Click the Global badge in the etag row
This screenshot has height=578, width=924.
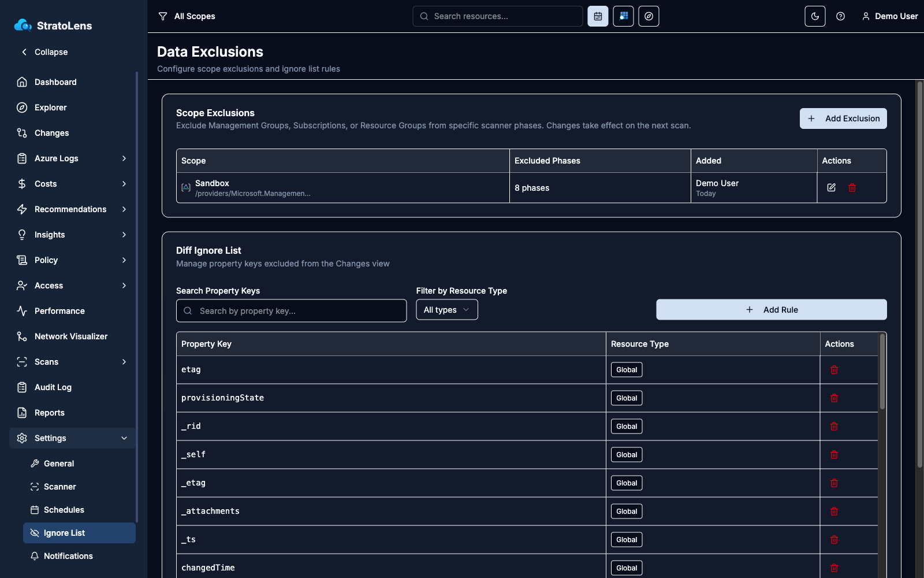[x=627, y=370]
